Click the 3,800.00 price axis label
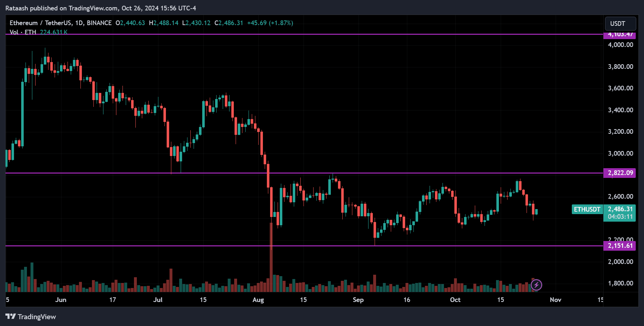This screenshot has height=326, width=644. tap(620, 67)
